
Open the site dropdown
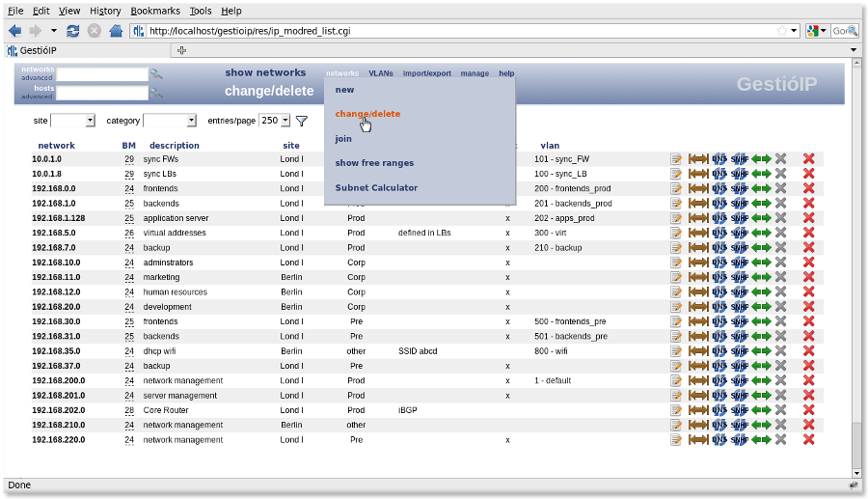(72, 121)
